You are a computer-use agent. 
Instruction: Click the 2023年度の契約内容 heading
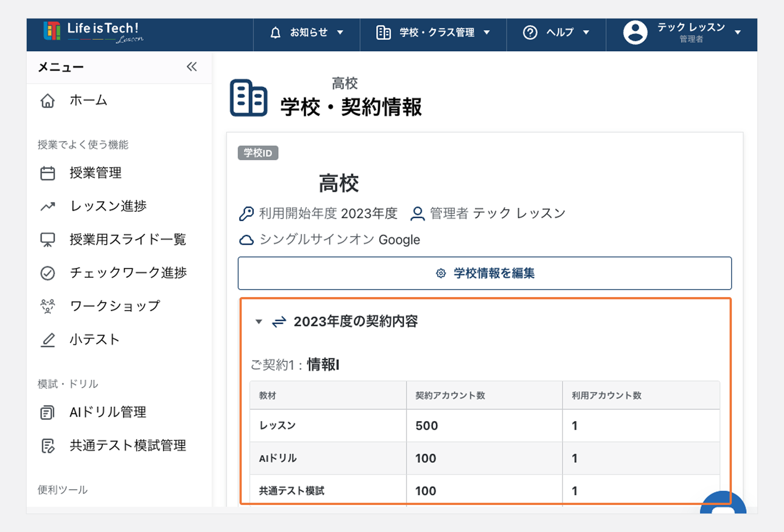pyautogui.click(x=356, y=321)
